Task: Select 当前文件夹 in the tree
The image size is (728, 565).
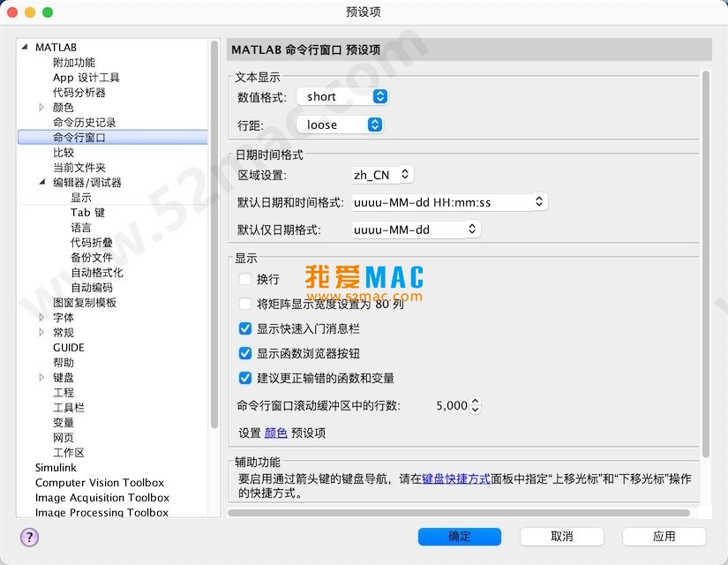Action: click(x=79, y=167)
